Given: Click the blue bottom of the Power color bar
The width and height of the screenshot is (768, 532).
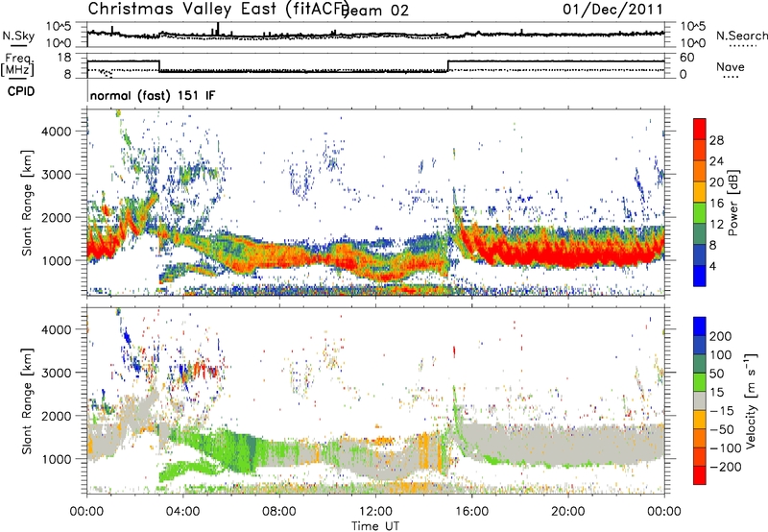Looking at the screenshot, I should (x=700, y=276).
